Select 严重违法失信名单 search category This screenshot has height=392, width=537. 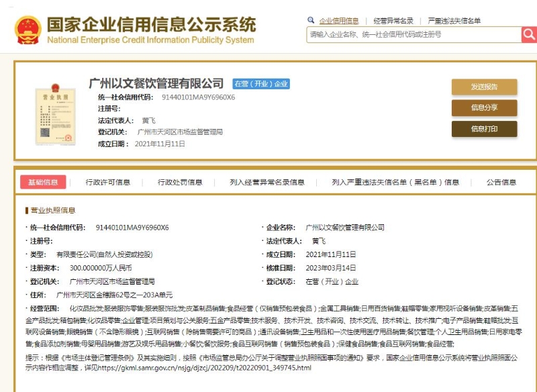pos(454,21)
